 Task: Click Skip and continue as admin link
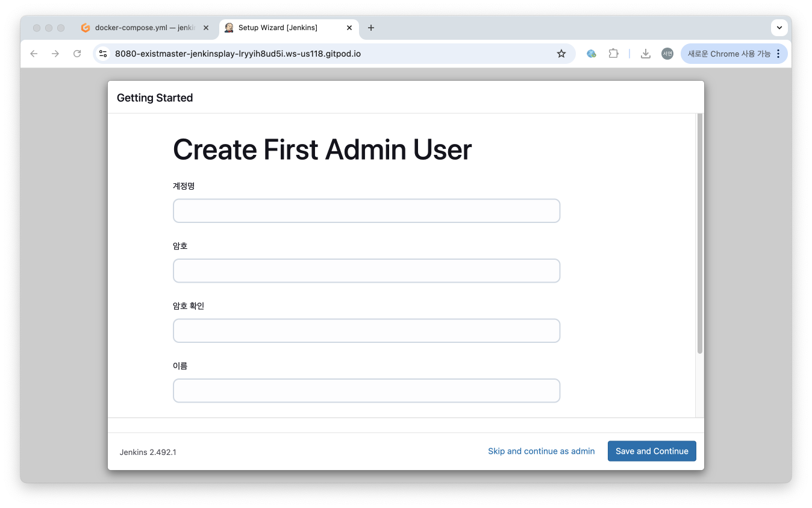(542, 451)
